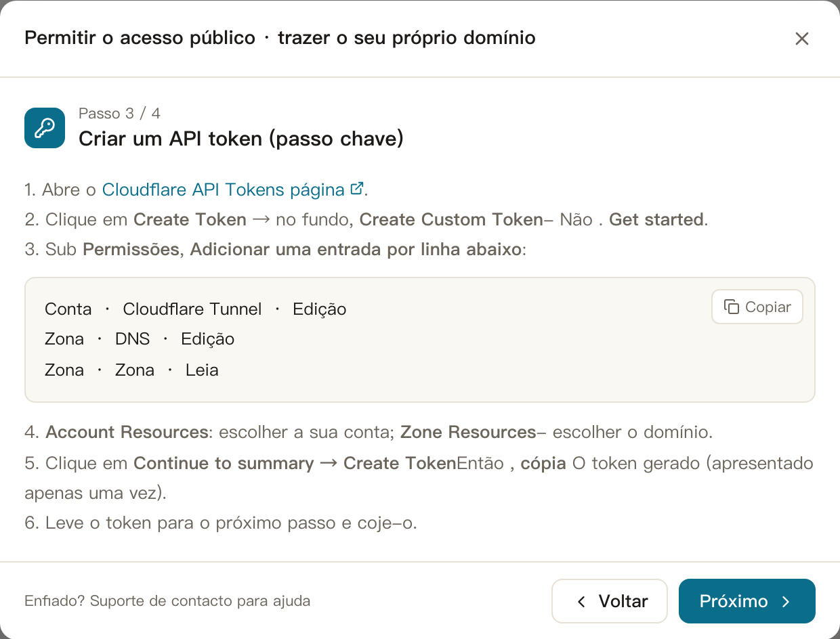The width and height of the screenshot is (840, 639).
Task: Select the line Conta · Cloudflare Tunnel · Edição
Action: 196,309
